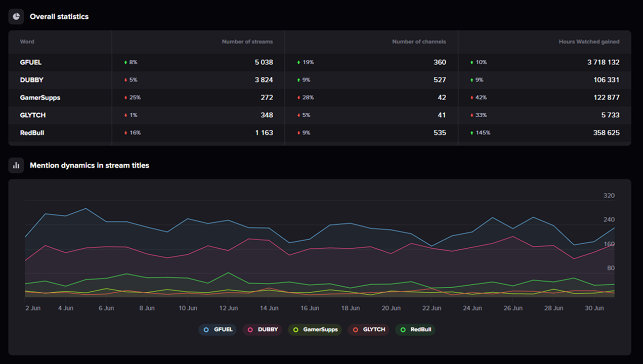The height and width of the screenshot is (364, 643).
Task: Click RedBull hours watched 358 625
Action: 607,133
